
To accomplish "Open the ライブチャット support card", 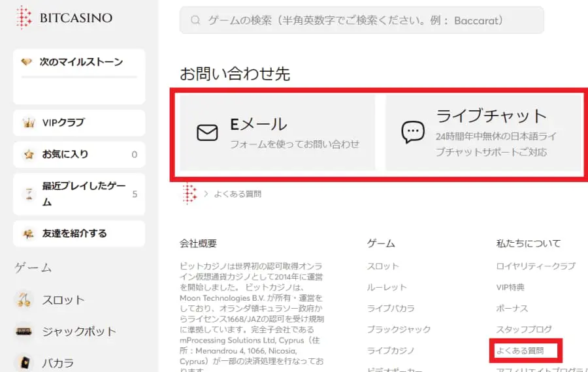I will click(x=483, y=132).
